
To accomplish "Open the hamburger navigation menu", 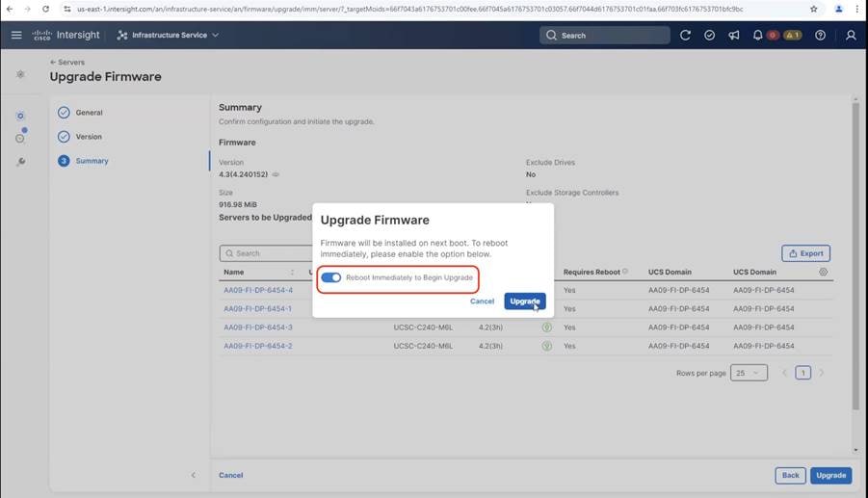I will coord(16,35).
